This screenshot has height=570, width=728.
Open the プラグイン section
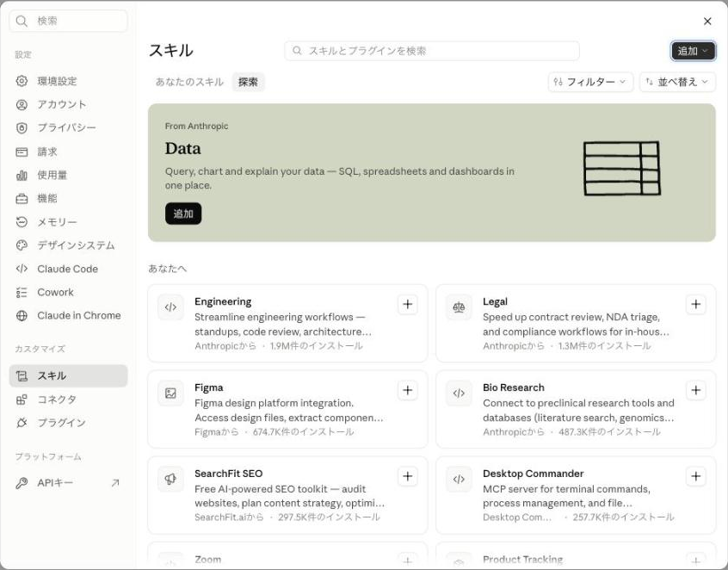pyautogui.click(x=68, y=423)
